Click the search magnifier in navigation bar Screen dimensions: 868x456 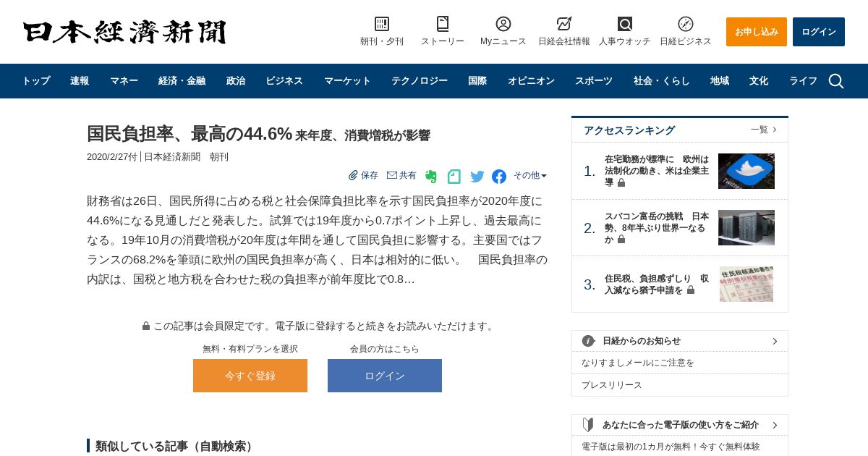pyautogui.click(x=836, y=81)
